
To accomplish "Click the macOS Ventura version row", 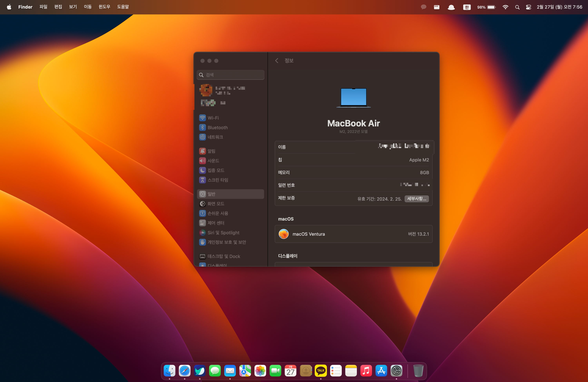I will [353, 234].
